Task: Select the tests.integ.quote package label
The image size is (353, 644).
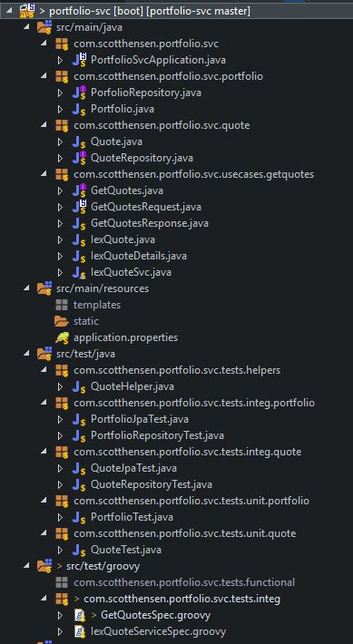Action: (x=188, y=452)
